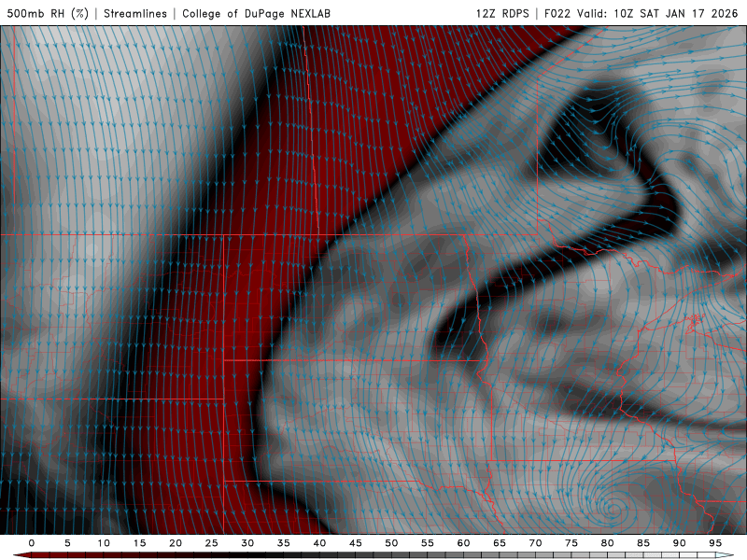Click the colorbar label "10"
This screenshot has height=560, width=747.
(104, 543)
